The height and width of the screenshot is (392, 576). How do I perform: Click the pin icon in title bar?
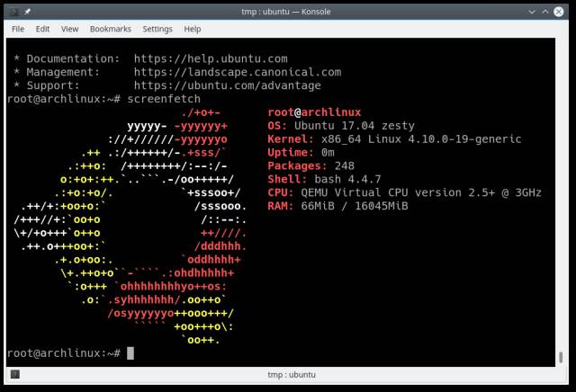click(x=27, y=12)
